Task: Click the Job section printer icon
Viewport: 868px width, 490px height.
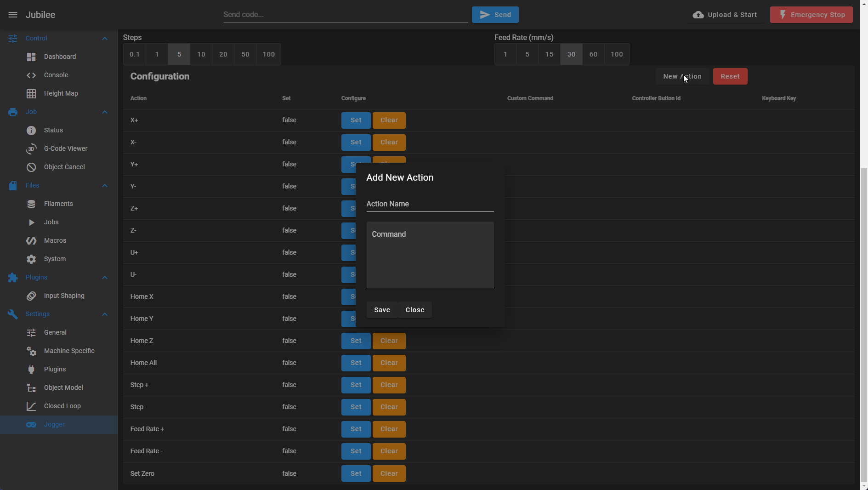Action: pyautogui.click(x=13, y=112)
